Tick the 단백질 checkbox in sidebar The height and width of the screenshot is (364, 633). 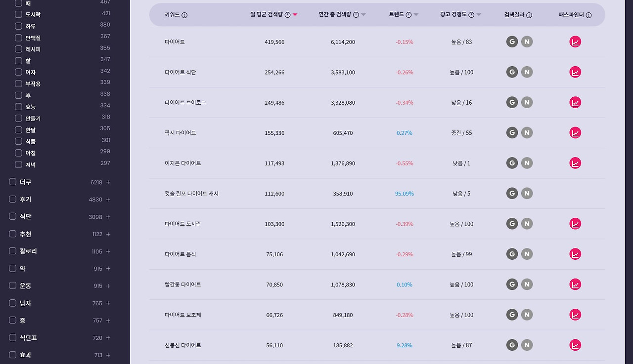point(18,38)
